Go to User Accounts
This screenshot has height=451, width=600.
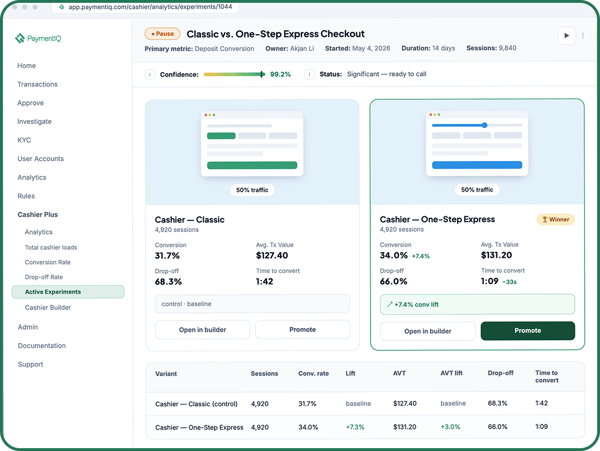(x=41, y=159)
